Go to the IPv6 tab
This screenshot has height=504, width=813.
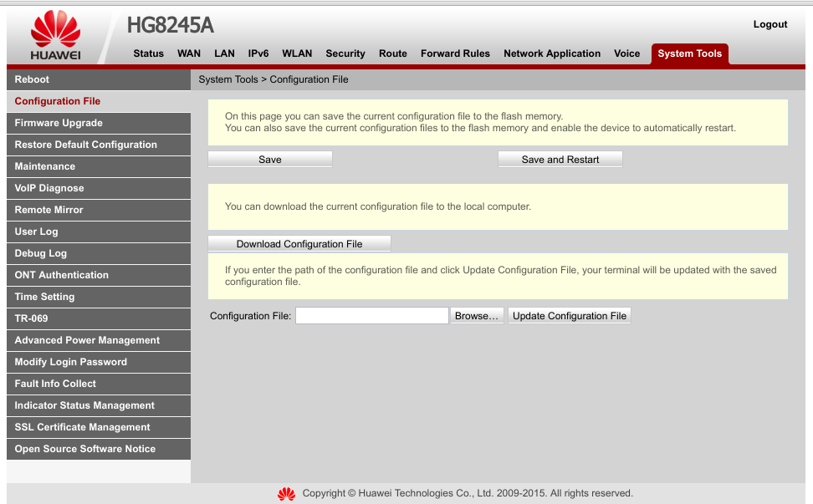258,53
